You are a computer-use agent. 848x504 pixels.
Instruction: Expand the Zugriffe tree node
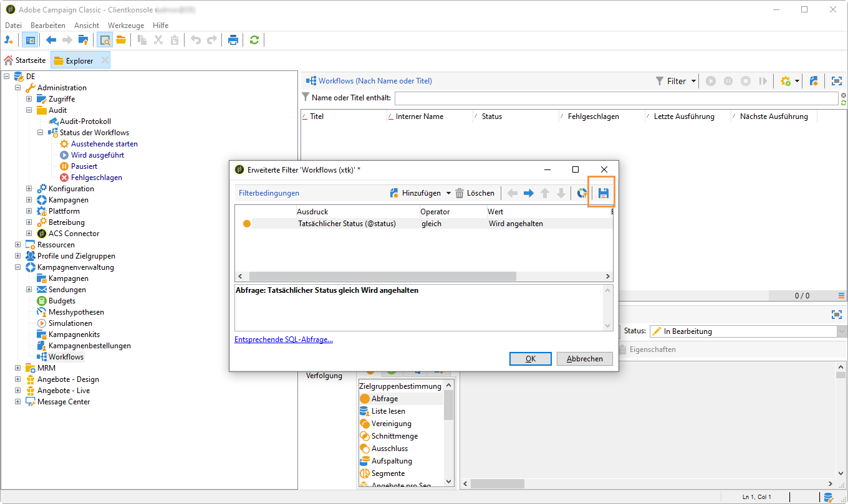pyautogui.click(x=29, y=99)
